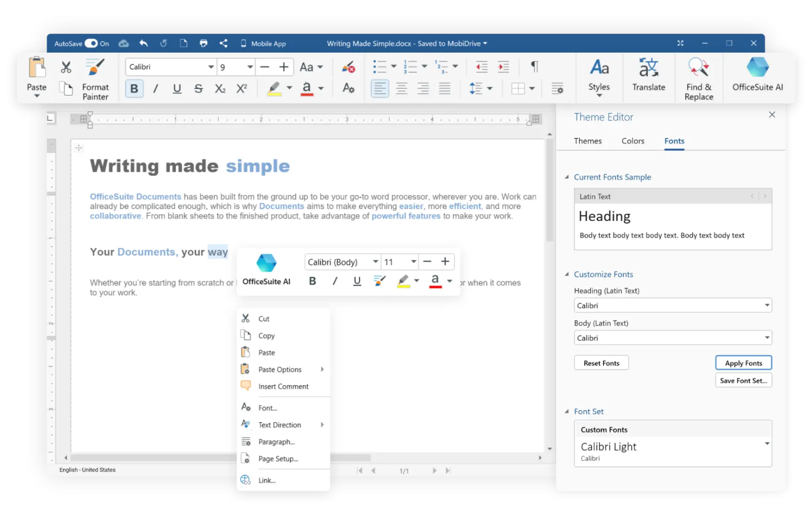Open the line spacing dropdown
This screenshot has height=511, width=812.
pyautogui.click(x=489, y=89)
